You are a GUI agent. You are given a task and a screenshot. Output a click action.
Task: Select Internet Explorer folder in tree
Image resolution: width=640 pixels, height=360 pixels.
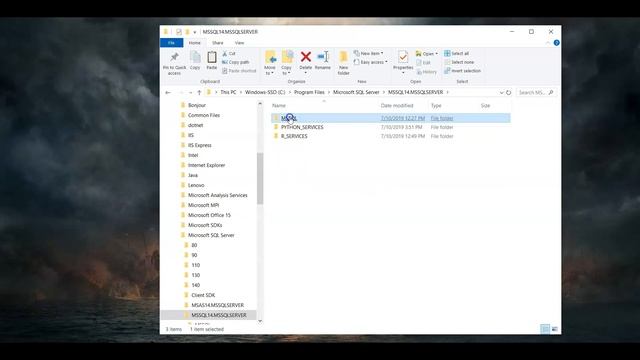coord(207,165)
